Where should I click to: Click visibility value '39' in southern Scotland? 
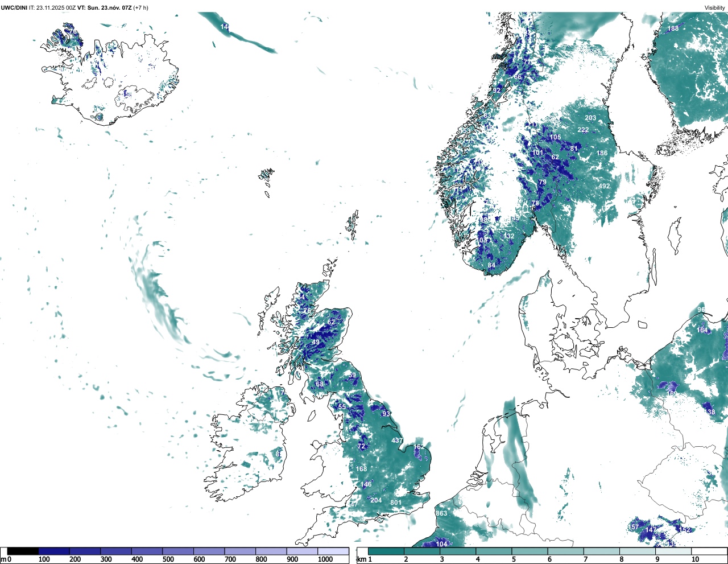click(x=352, y=375)
